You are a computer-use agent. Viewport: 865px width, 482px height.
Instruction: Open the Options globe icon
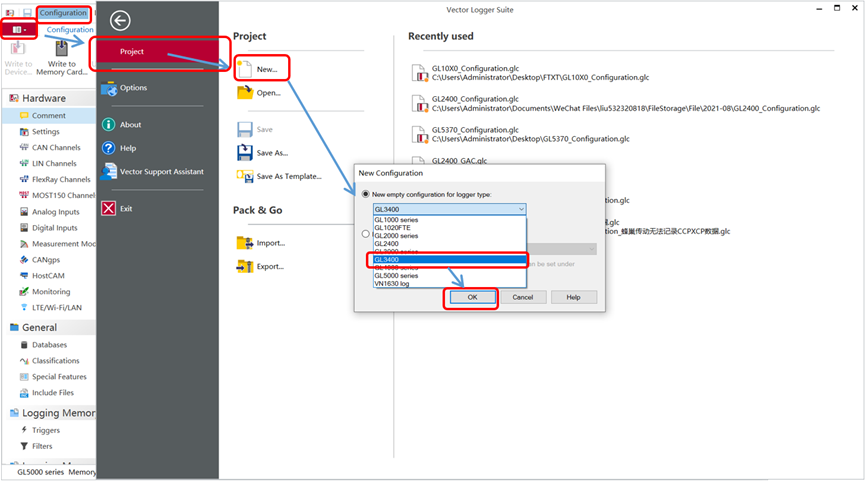(x=109, y=88)
